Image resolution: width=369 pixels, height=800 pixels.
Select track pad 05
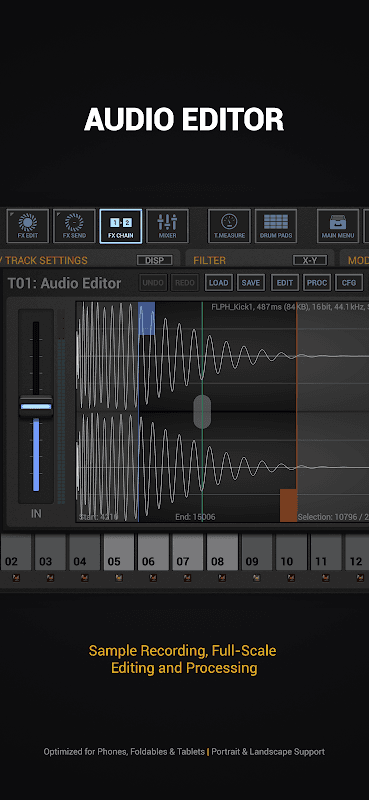pos(118,553)
